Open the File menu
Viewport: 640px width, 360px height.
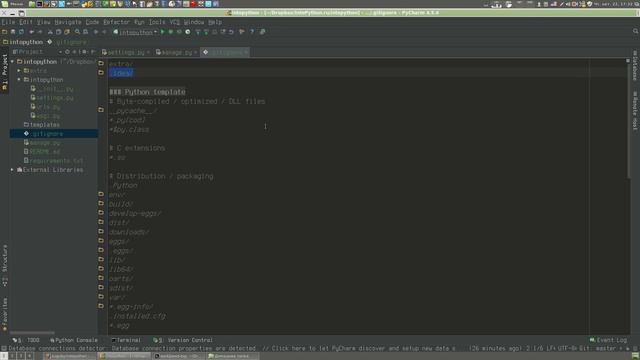[8, 22]
